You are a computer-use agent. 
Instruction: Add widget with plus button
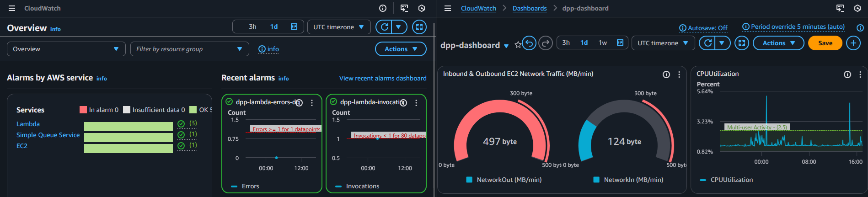853,43
